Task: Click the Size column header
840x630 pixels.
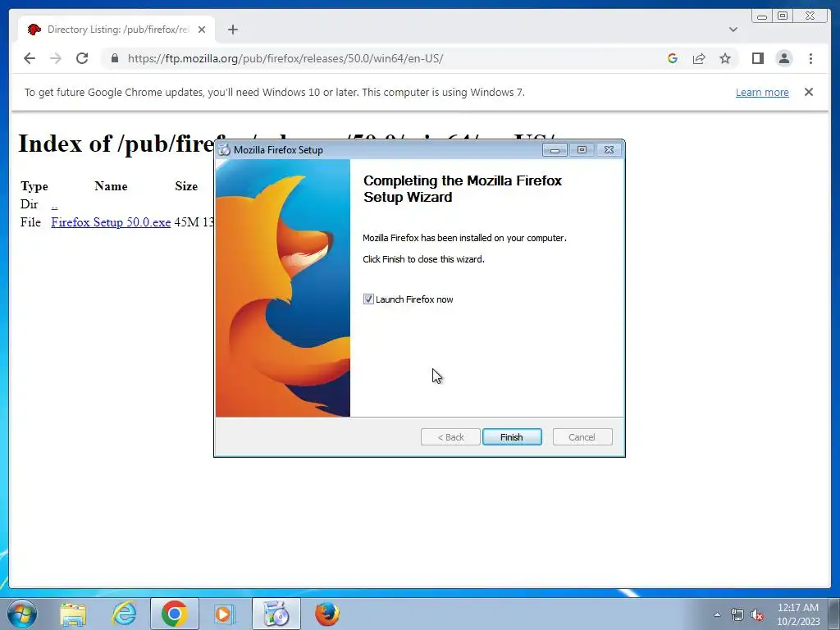Action: tap(186, 186)
